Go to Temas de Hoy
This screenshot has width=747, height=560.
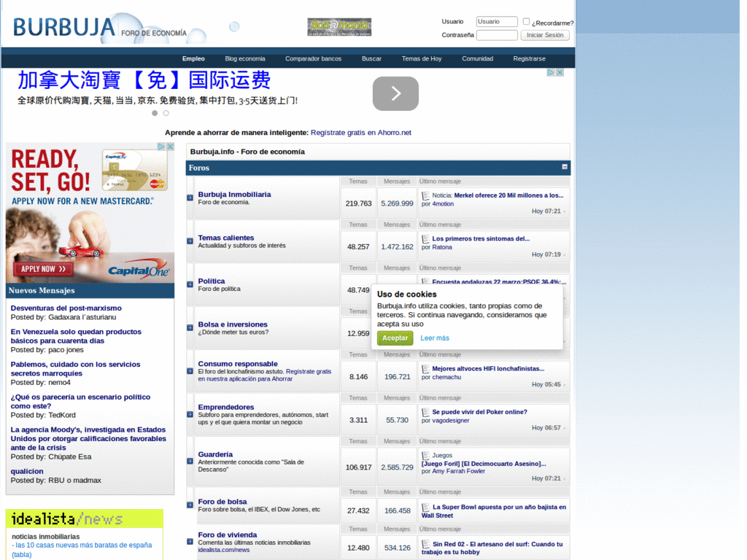[422, 58]
